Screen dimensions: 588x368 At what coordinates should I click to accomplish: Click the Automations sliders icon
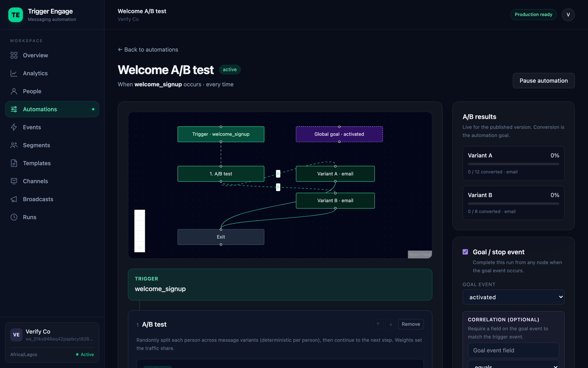pos(14,109)
